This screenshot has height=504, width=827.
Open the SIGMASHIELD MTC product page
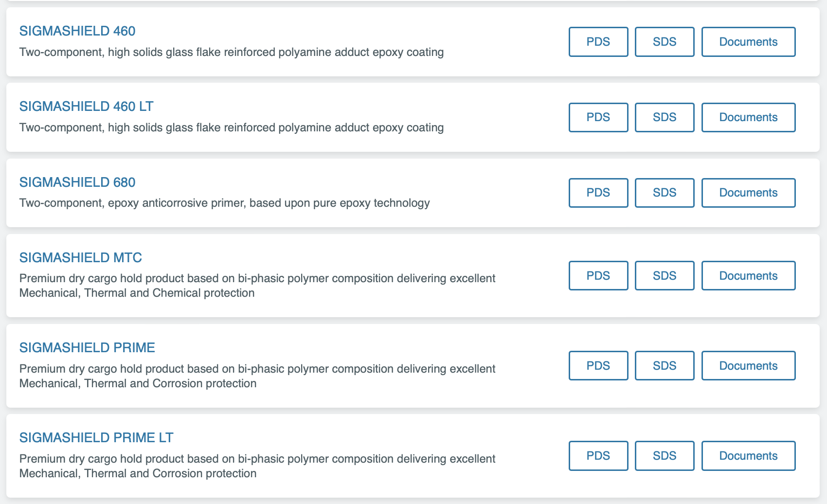point(81,258)
